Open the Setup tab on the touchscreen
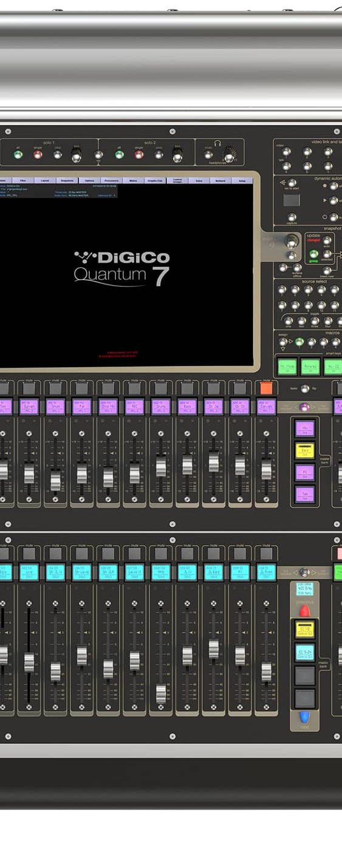The image size is (342, 868). coord(242,181)
